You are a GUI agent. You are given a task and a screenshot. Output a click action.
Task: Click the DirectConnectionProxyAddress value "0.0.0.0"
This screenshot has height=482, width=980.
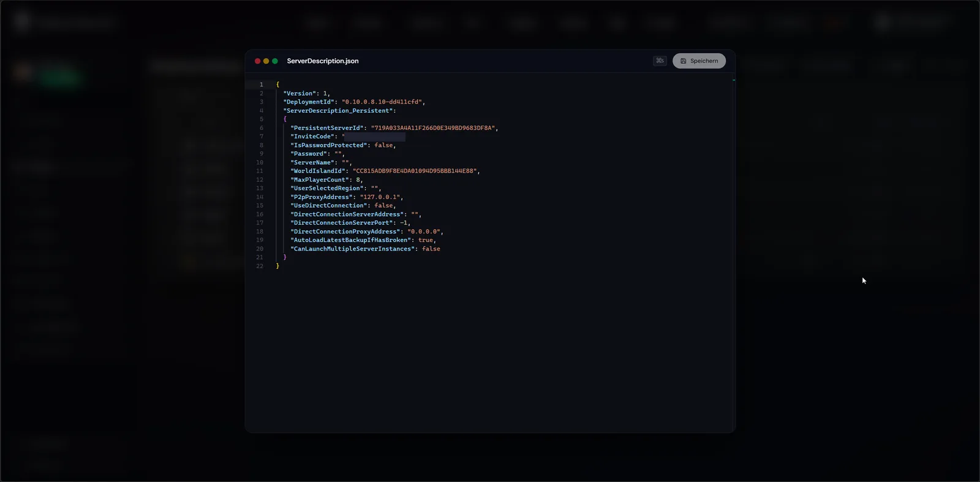pyautogui.click(x=424, y=232)
